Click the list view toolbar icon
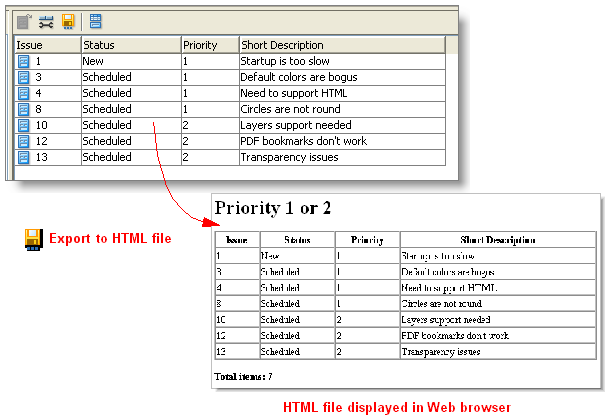609x420 pixels. (x=95, y=20)
